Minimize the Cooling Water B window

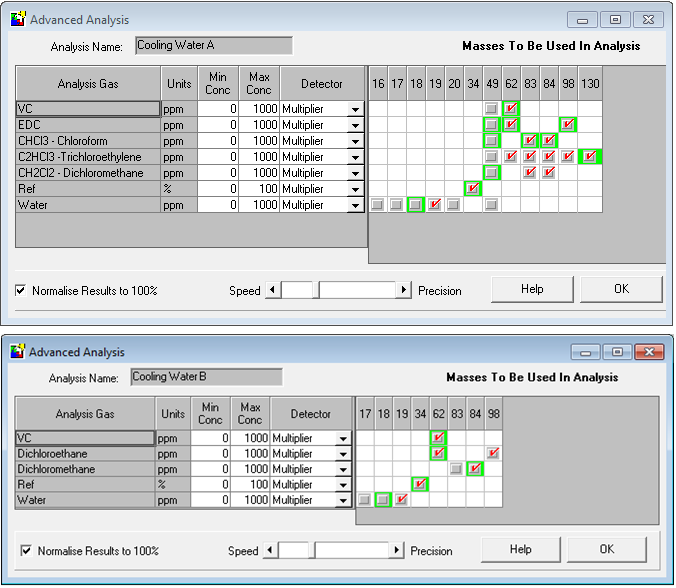tap(585, 352)
